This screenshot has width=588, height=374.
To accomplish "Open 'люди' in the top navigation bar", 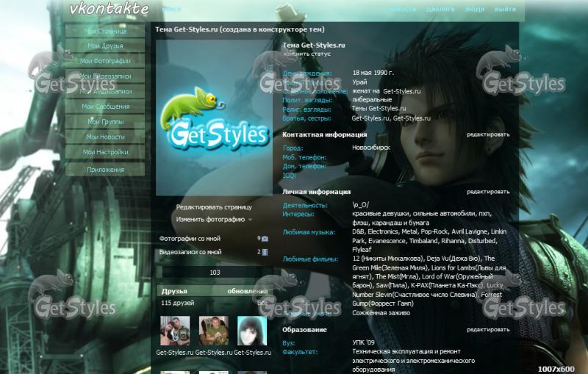I will tap(475, 10).
